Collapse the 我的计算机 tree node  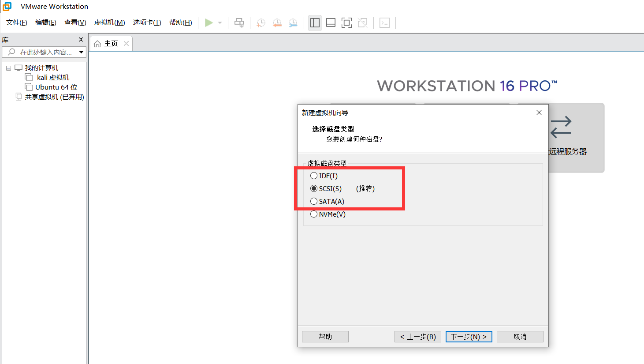(x=8, y=68)
